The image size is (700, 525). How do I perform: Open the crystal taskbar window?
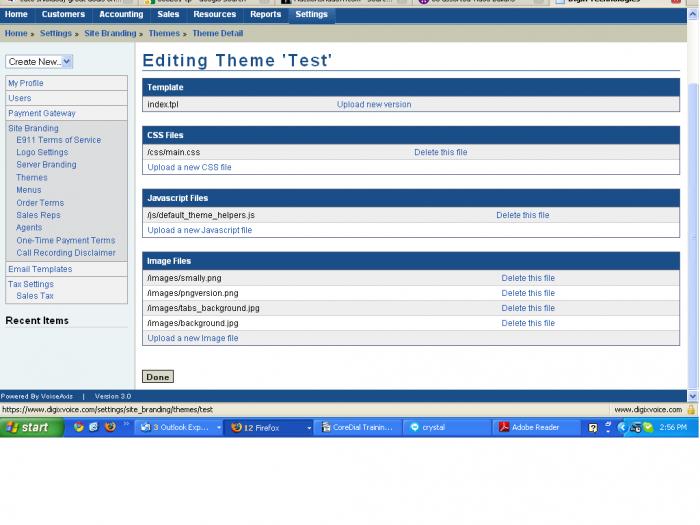447,428
